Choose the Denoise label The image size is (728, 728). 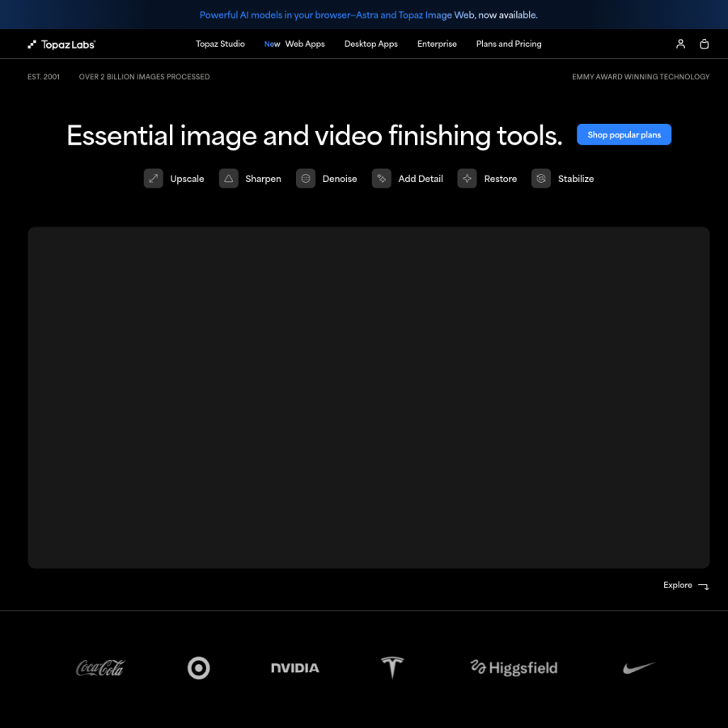coord(340,179)
